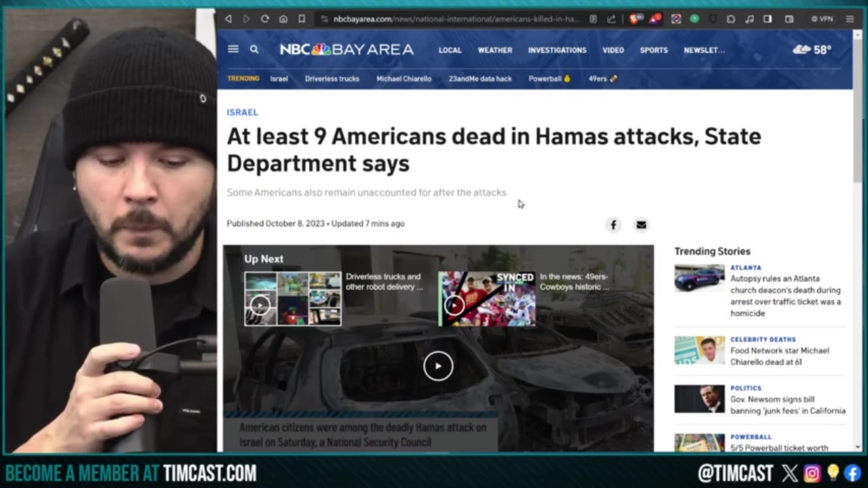Open the Brave wallet icon
Image resolution: width=868 pixels, height=488 pixels.
point(789,19)
